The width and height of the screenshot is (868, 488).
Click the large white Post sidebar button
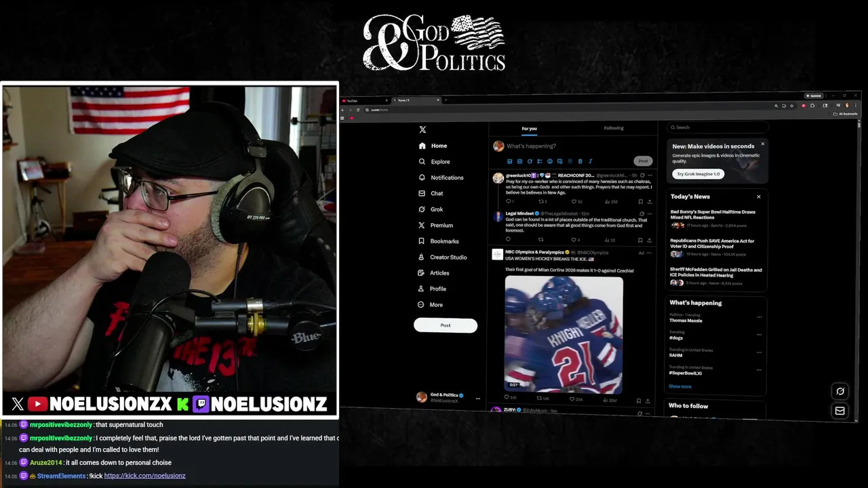pyautogui.click(x=446, y=325)
